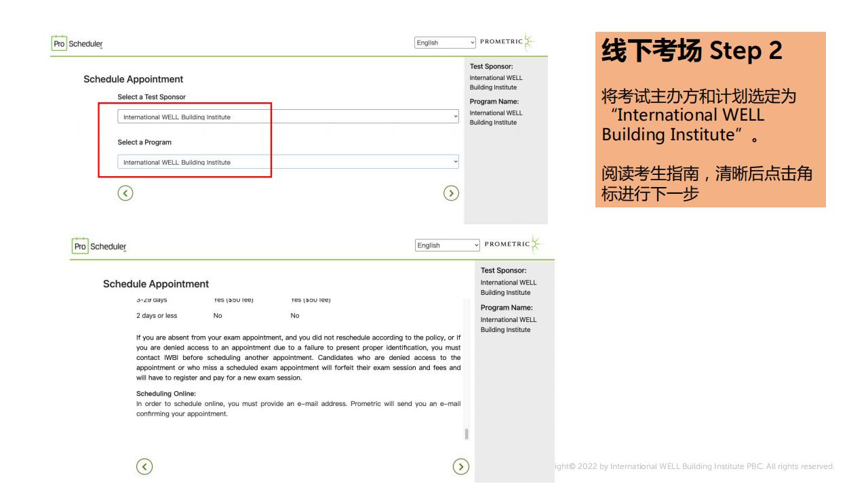Open the English language dropdown in lower panel
The height and width of the screenshot is (488, 868).
[x=447, y=245]
